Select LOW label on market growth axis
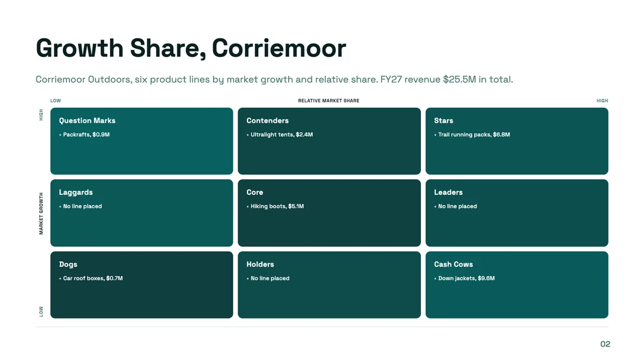This screenshot has height=362, width=644. (x=41, y=312)
